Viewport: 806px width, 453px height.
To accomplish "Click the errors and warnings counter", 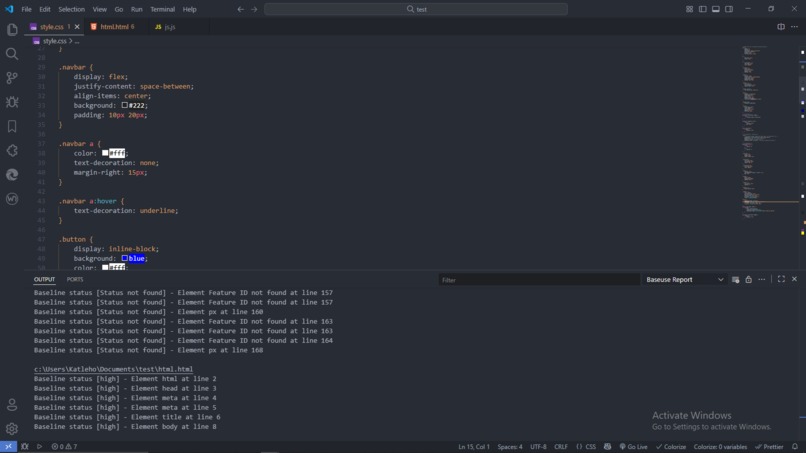I will pos(64,446).
